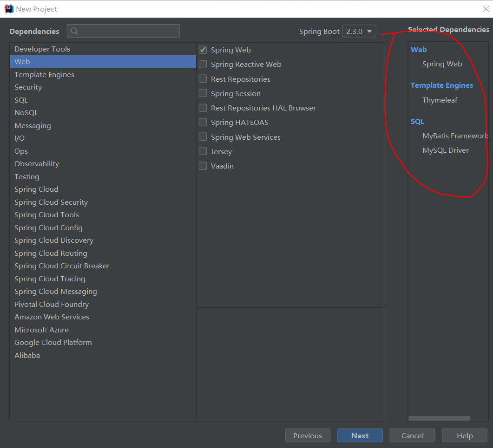This screenshot has width=493, height=448.
Task: Choose Spring Cloud Config category
Action: (x=103, y=227)
